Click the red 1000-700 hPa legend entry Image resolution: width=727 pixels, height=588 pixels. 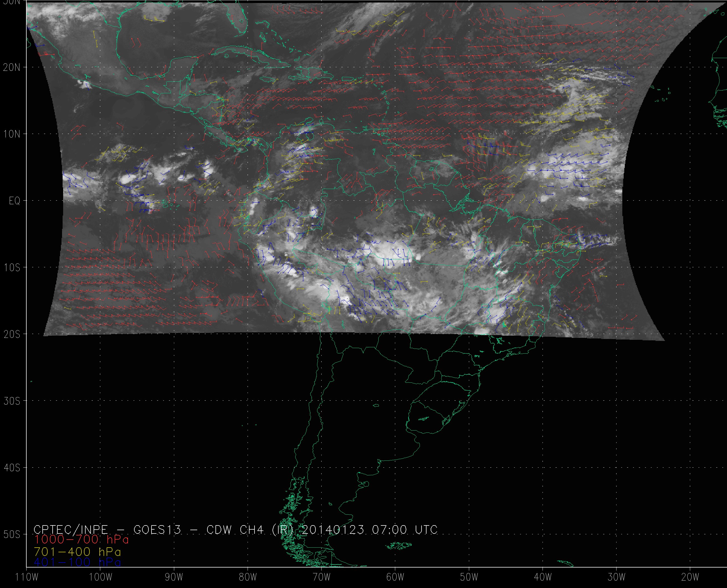[x=81, y=539]
